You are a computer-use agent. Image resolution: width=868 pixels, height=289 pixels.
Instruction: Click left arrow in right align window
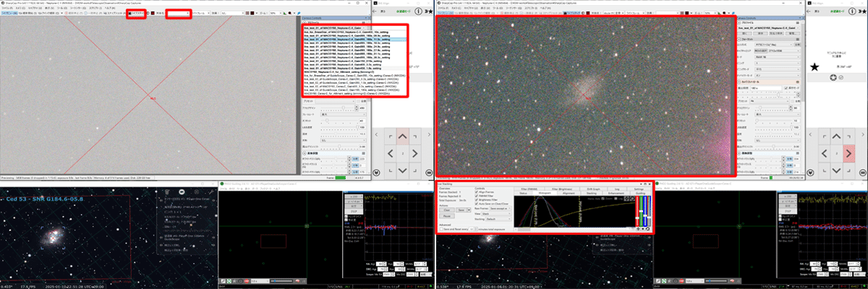pos(824,153)
